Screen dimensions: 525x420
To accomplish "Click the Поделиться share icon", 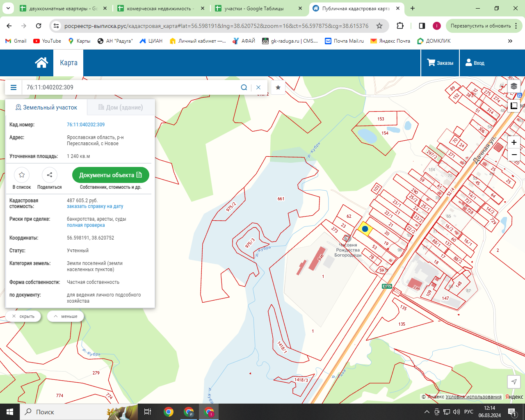I will 50,175.
